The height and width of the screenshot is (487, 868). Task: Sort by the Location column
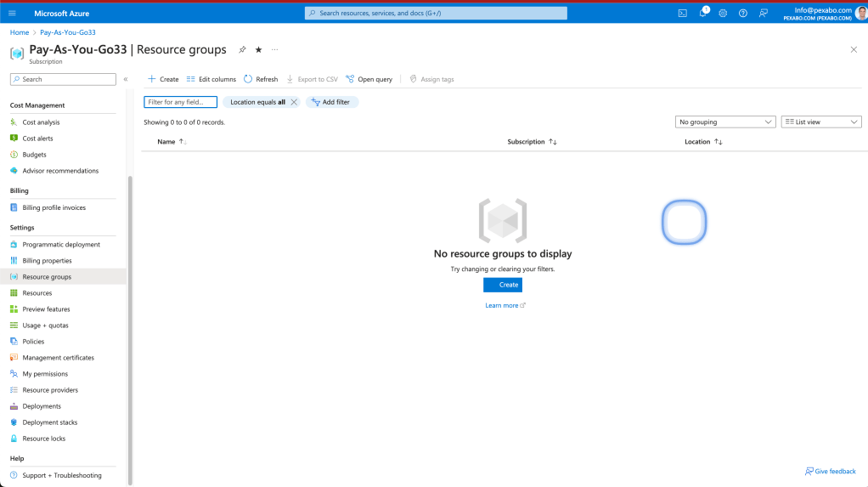703,142
